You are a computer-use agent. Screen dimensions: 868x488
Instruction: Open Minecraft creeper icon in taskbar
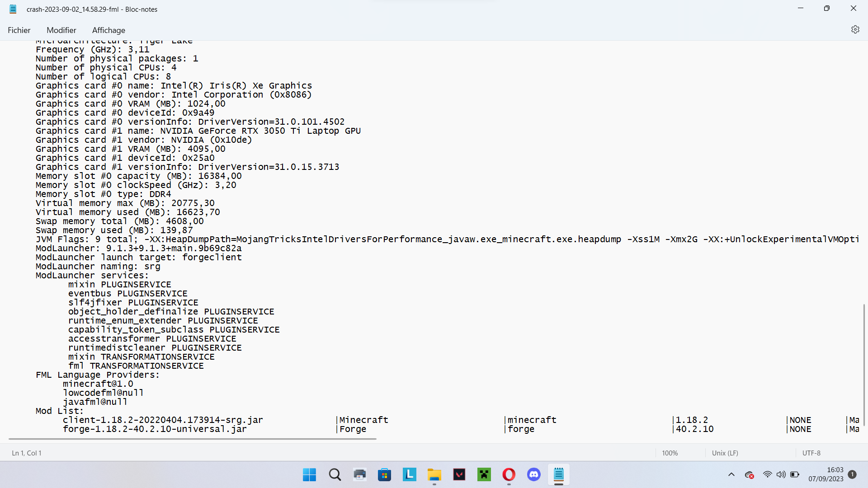coord(484,474)
